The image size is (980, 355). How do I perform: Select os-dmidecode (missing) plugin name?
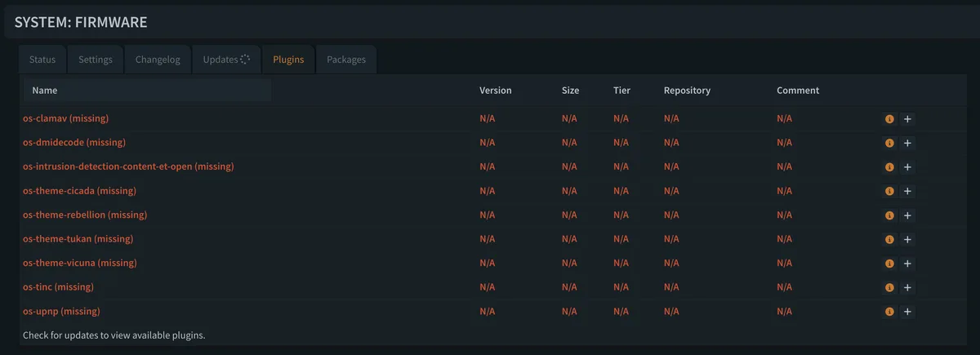coord(74,142)
